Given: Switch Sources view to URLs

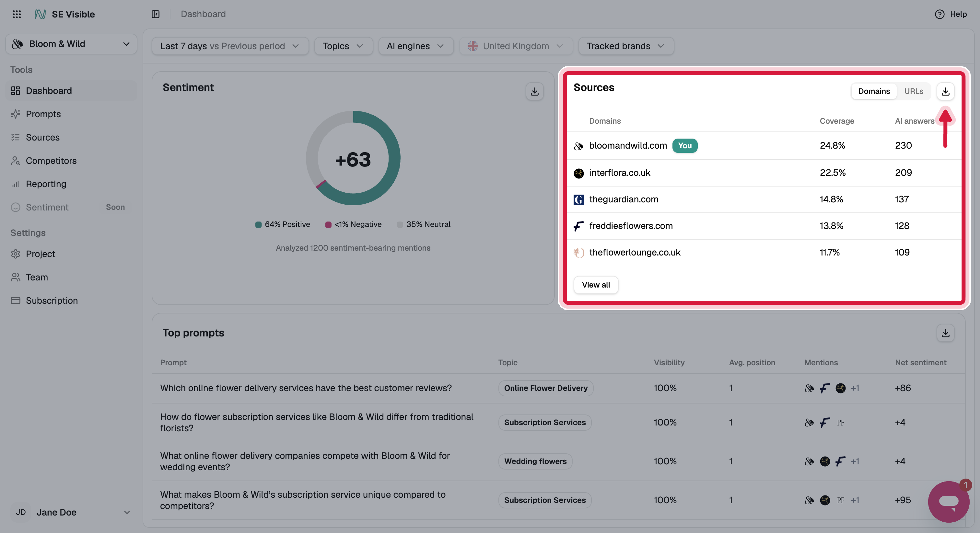Looking at the screenshot, I should (914, 91).
